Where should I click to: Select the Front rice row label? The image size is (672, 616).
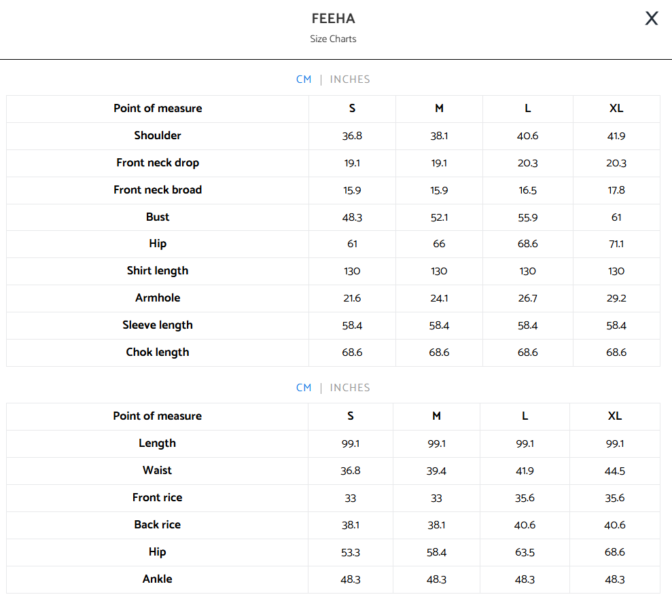pos(157,498)
